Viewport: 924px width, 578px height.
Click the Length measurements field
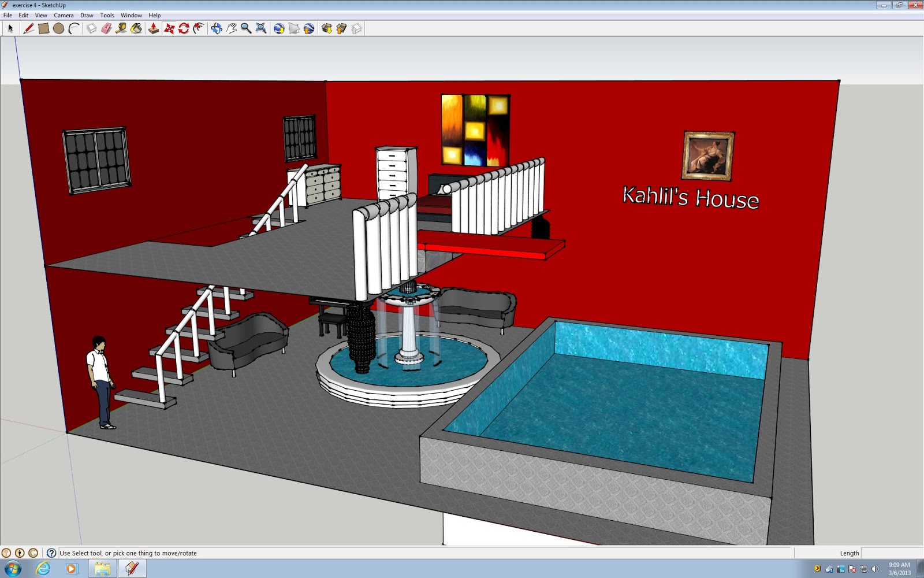[x=889, y=553]
